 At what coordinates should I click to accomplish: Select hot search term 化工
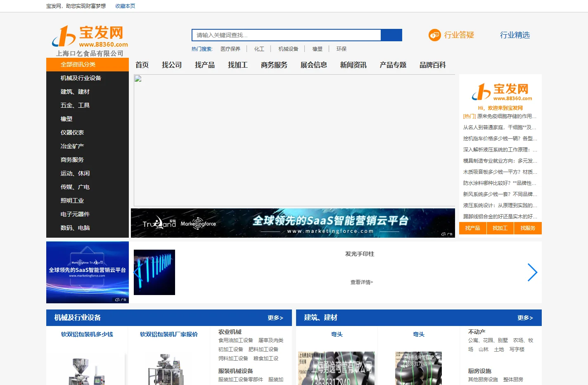pos(259,49)
